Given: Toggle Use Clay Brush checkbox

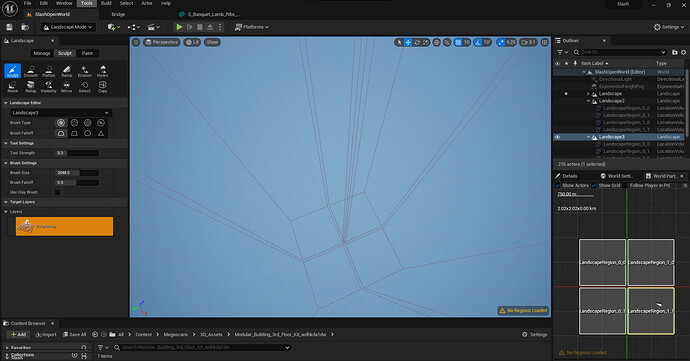Looking at the screenshot, I should [57, 192].
